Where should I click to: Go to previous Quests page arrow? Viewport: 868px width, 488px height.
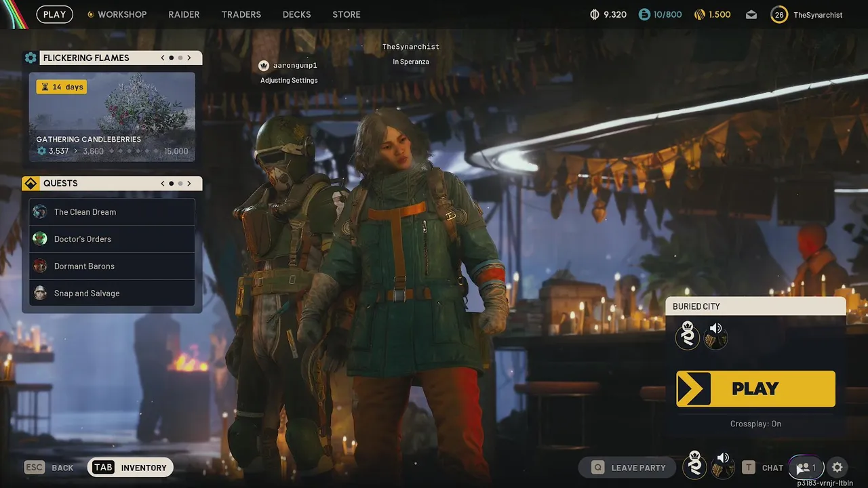(x=163, y=183)
